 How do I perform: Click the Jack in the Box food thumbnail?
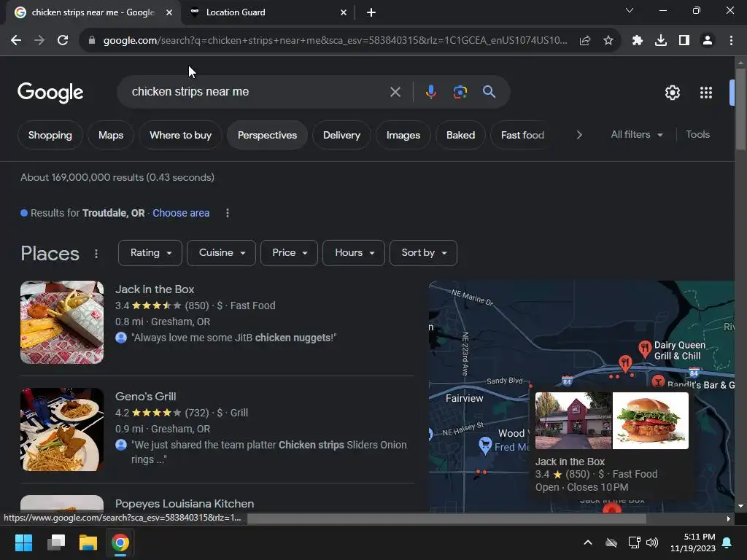pyautogui.click(x=62, y=322)
